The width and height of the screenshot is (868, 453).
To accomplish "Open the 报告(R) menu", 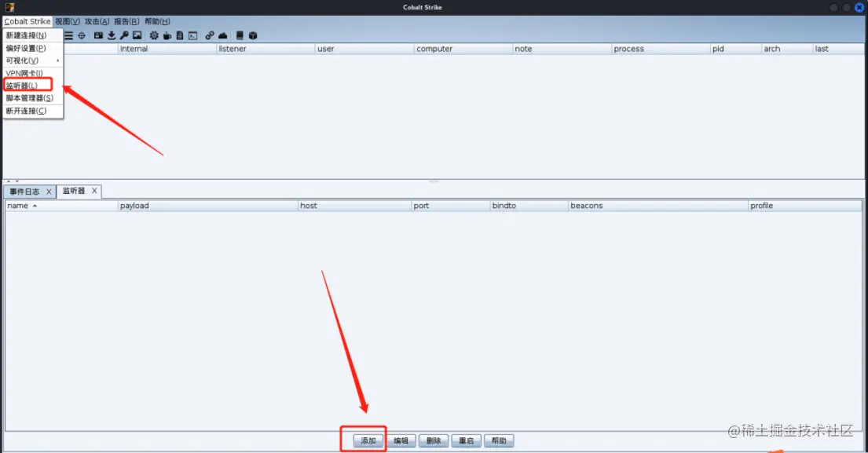I will tap(126, 21).
